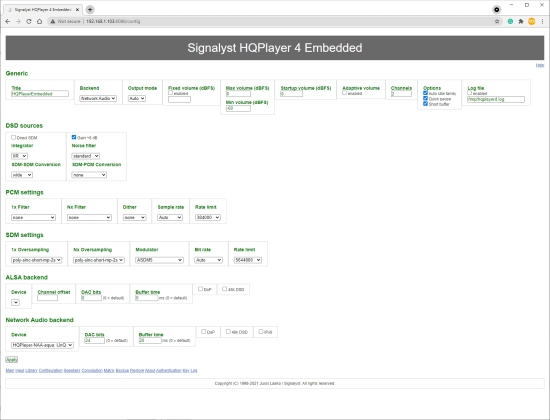The image size is (550, 420).
Task: Go back using browser back arrow
Action: [8, 21]
